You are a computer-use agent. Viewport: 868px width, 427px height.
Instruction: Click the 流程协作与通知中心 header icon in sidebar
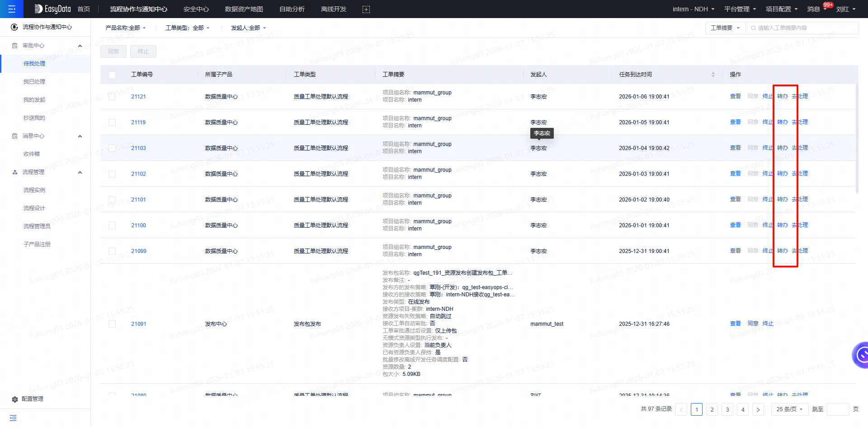point(14,27)
